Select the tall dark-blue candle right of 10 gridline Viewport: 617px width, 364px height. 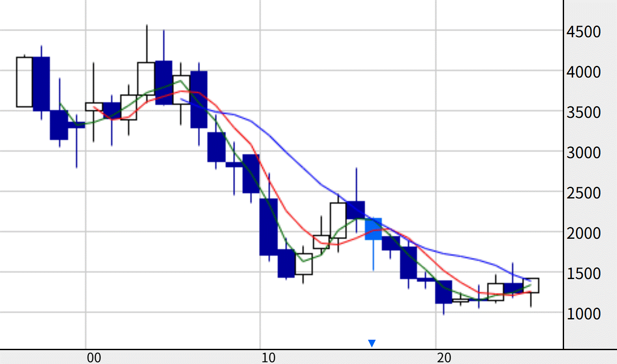click(x=269, y=227)
